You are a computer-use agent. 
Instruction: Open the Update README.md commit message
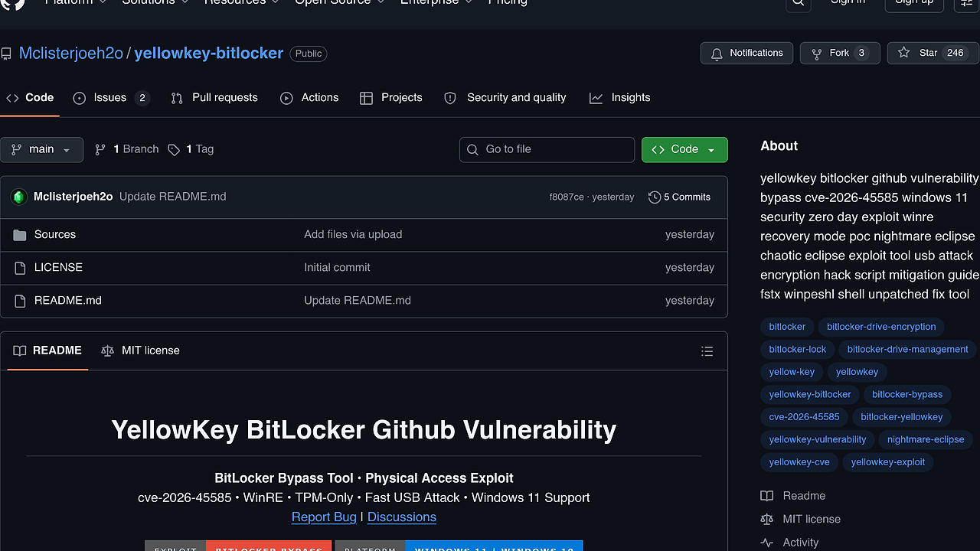click(x=173, y=197)
